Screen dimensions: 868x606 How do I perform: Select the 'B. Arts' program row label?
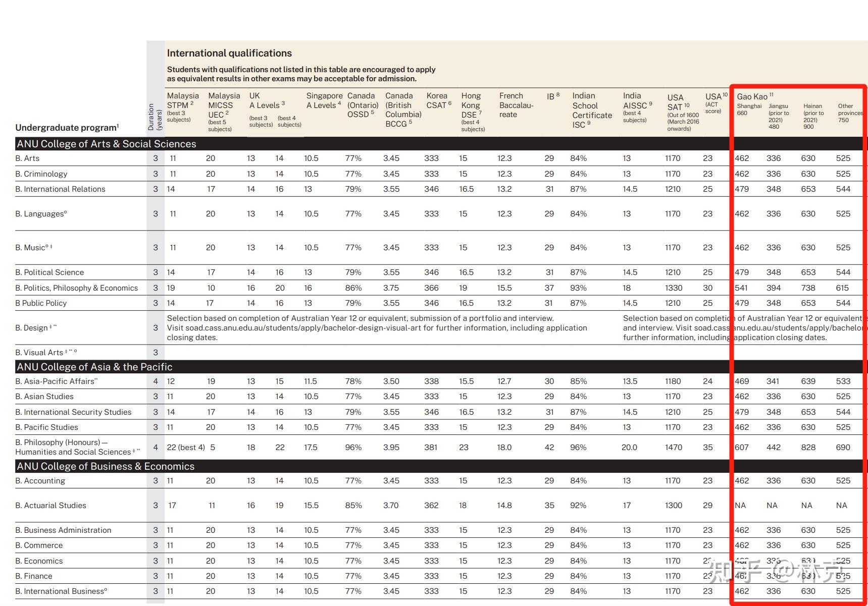pos(27,158)
